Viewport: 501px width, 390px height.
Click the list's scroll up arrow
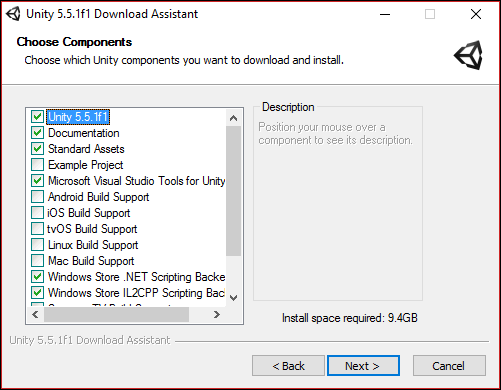tap(234, 118)
